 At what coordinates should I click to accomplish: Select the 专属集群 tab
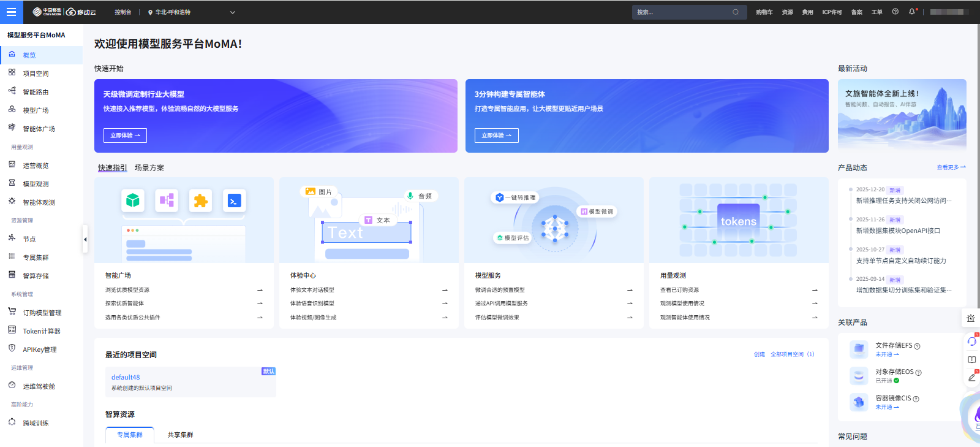click(130, 435)
